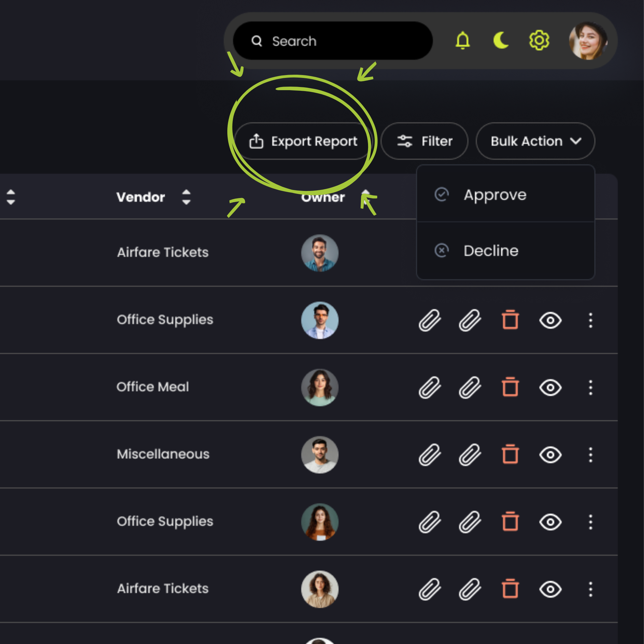Toggle eye icon in bottom Airfare Tickets row
Screen dimensions: 644x644
click(x=550, y=589)
